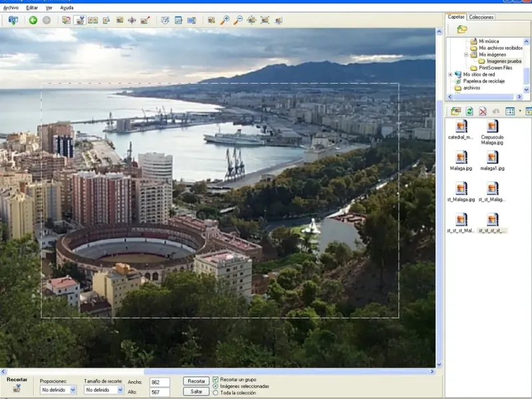Select the 'Crepusculo Malaga.jpg' thumbnail
This screenshot has width=532, height=399.
[x=492, y=126]
